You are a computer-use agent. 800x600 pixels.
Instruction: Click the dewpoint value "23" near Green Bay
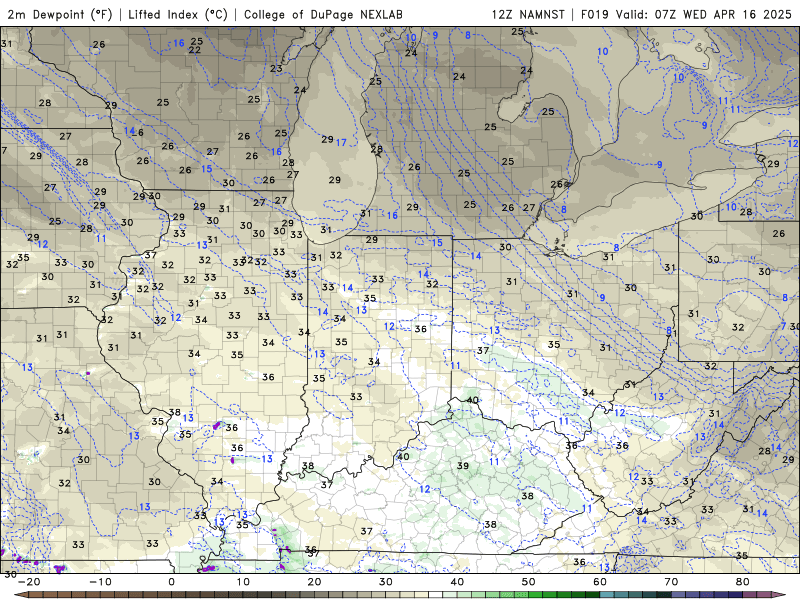[276, 68]
